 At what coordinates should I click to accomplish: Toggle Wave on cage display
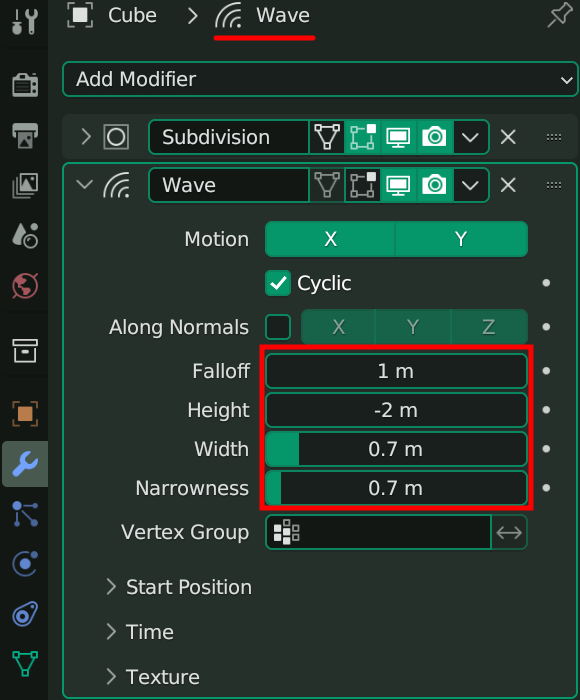point(327,185)
